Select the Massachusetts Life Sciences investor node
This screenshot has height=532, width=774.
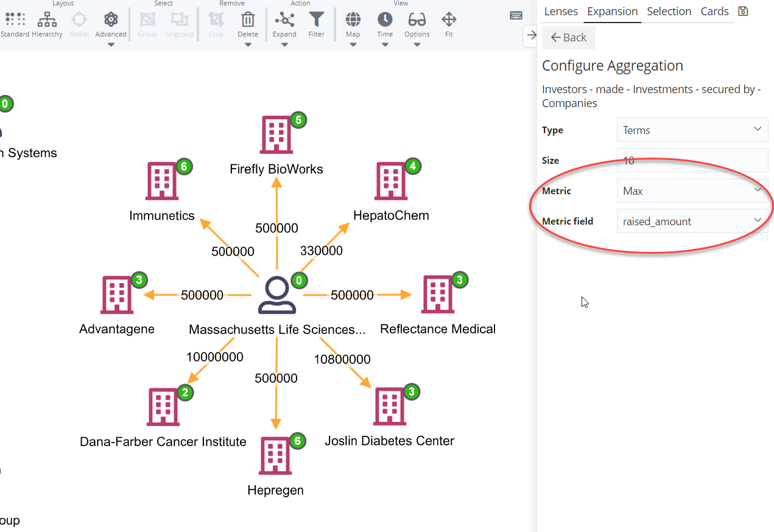coord(277,295)
